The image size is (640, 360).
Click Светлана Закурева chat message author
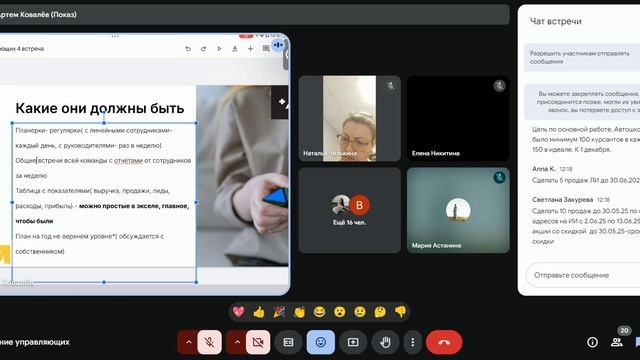coord(562,200)
